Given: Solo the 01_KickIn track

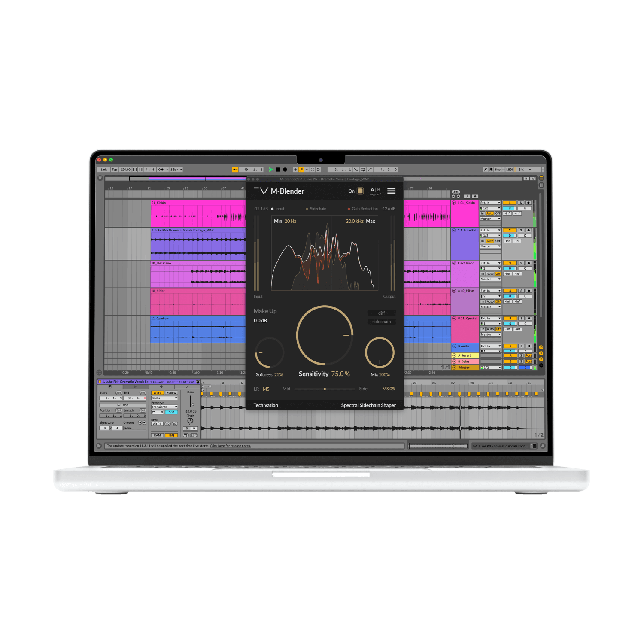Looking at the screenshot, I should (x=521, y=203).
